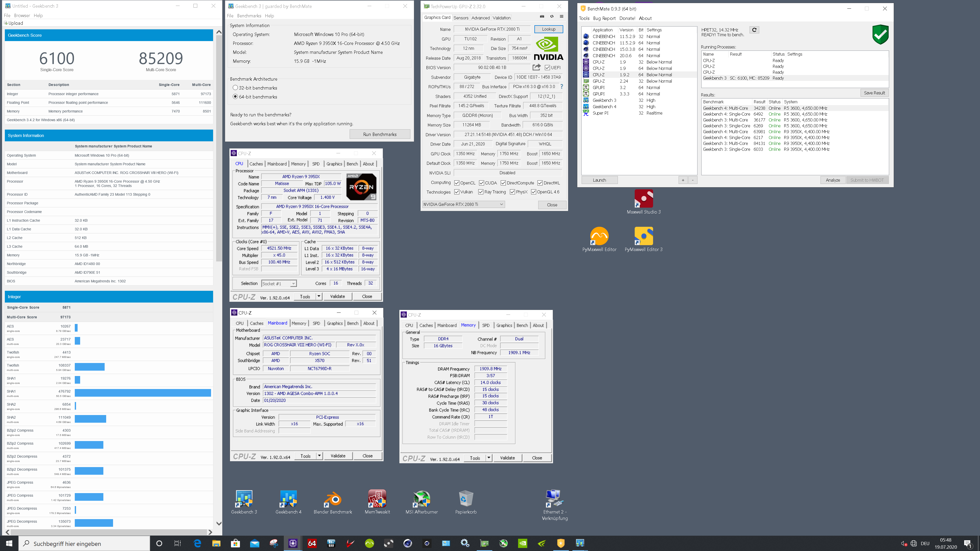Open the Bug Report menu in BenchMate
The width and height of the screenshot is (980, 551).
coord(604,18)
